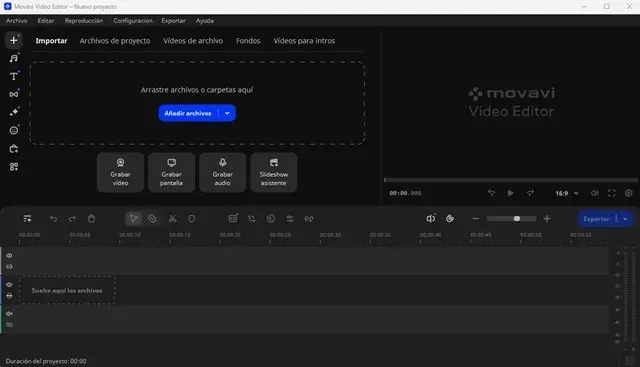Screen dimensions: 640x367
Task: Play the preview
Action: tap(510, 193)
